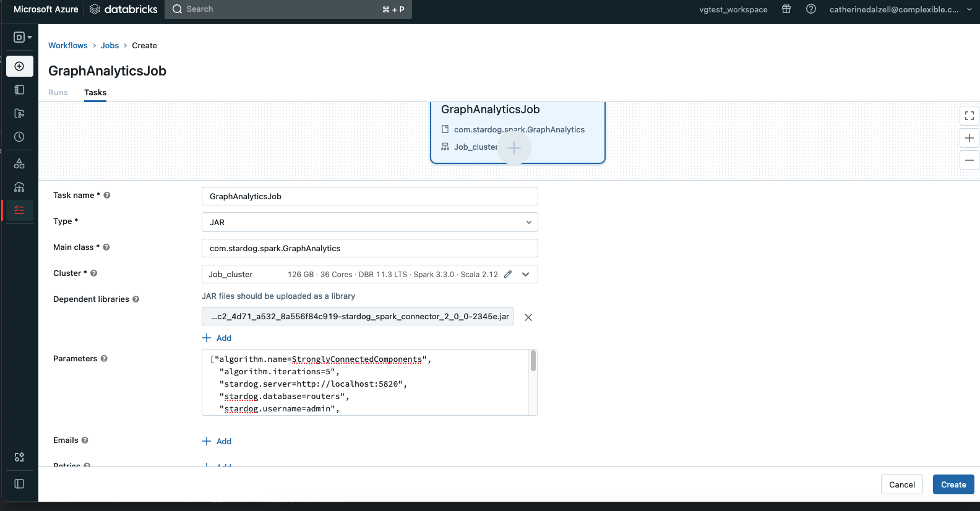Screen dimensions: 980x511
Task: Click the Parameters text box scrollbar
Action: (x=533, y=361)
